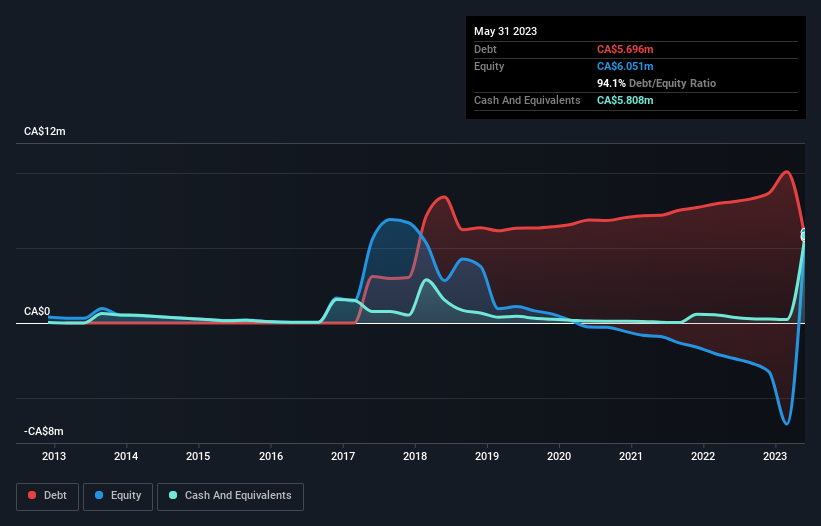Click the CA$6.051m equity value
The width and height of the screenshot is (821, 526).
[x=625, y=66]
